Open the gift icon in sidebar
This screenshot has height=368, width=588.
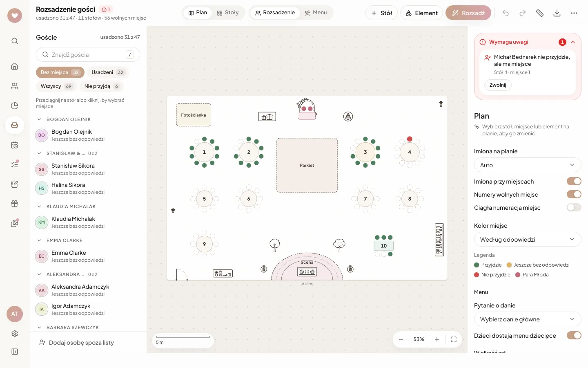[15, 204]
